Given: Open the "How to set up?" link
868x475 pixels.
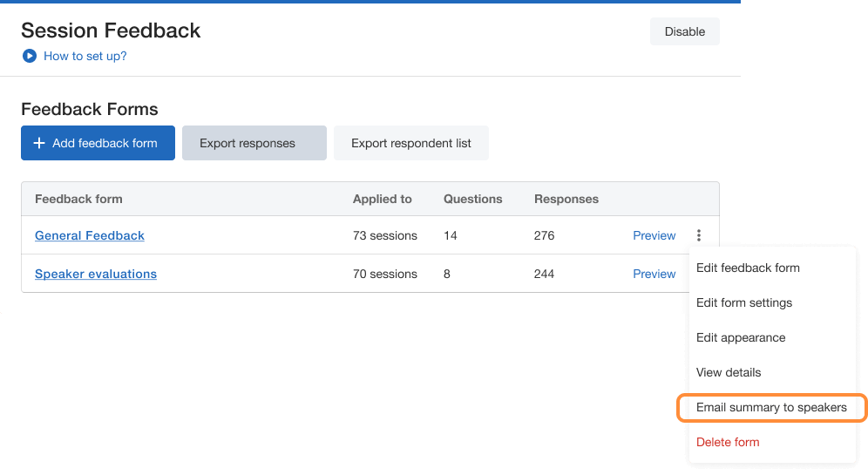Looking at the screenshot, I should coord(85,56).
